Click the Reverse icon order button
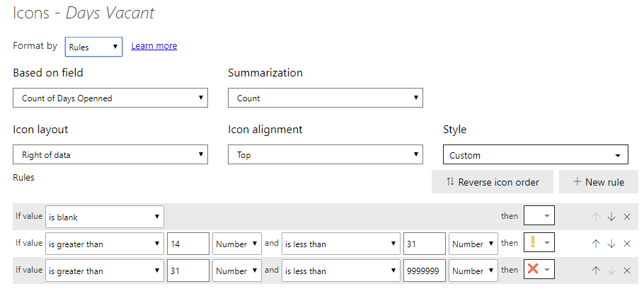 [493, 182]
